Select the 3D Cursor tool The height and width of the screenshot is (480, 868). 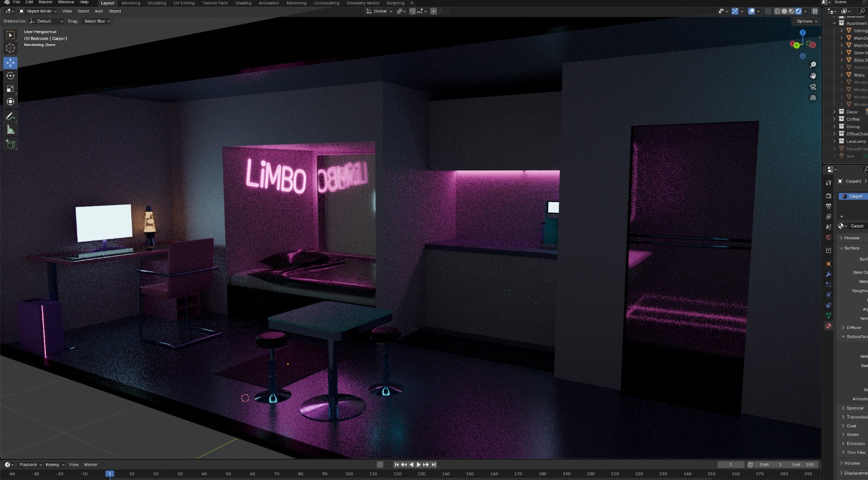click(10, 48)
